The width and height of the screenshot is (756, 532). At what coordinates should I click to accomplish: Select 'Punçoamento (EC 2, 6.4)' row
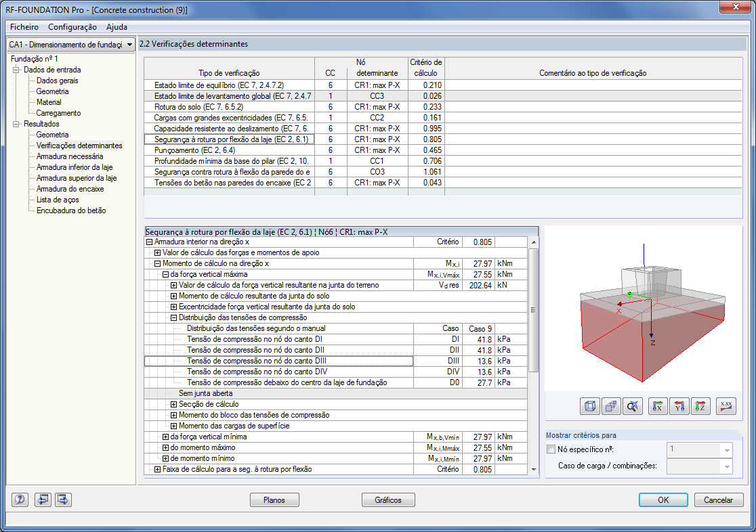click(x=442, y=150)
